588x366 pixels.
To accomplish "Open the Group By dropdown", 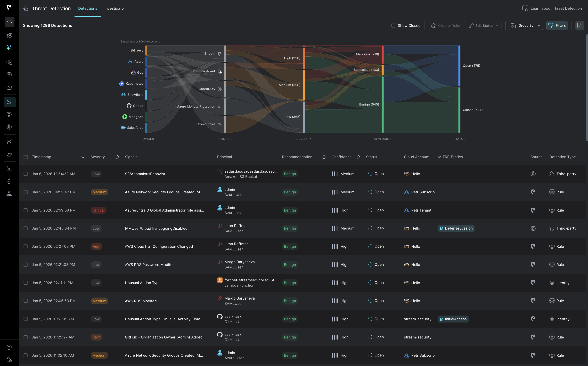I will pyautogui.click(x=526, y=25).
